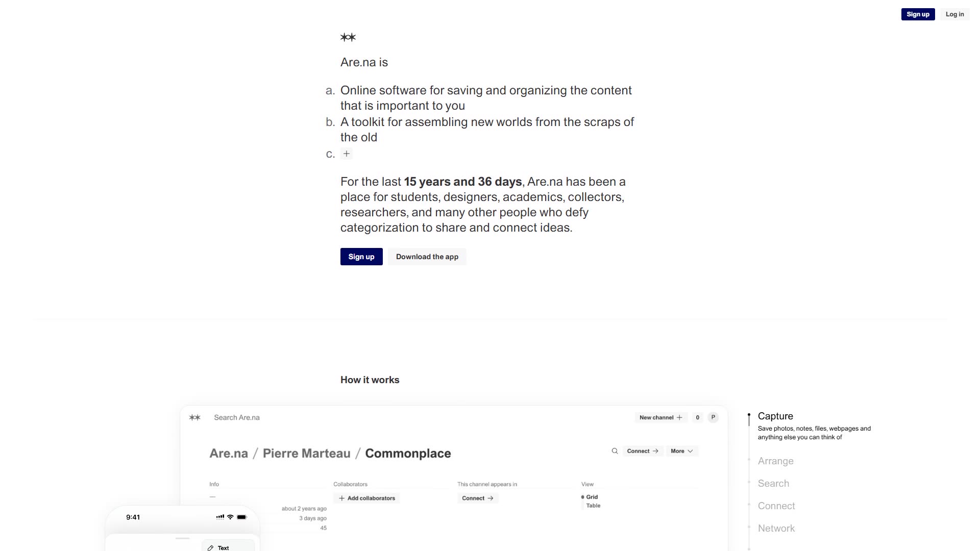The image size is (980, 551).
Task: Open the P profile avatar icon
Action: 713,417
